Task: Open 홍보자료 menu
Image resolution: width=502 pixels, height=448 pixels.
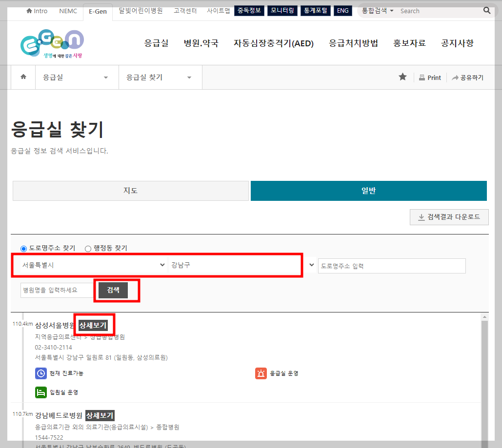Action: click(409, 43)
